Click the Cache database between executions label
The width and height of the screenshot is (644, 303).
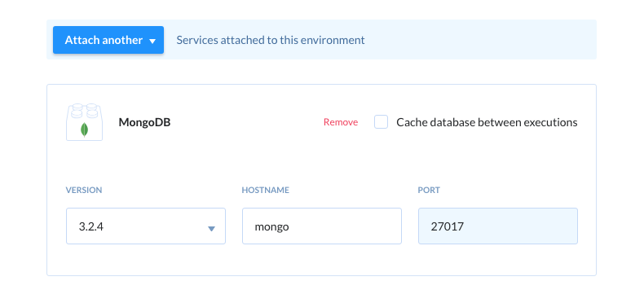tap(487, 122)
